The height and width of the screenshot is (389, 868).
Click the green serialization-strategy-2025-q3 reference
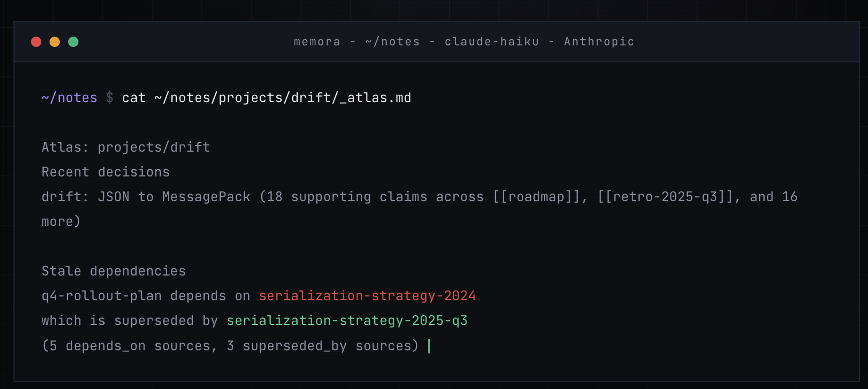[x=347, y=320]
